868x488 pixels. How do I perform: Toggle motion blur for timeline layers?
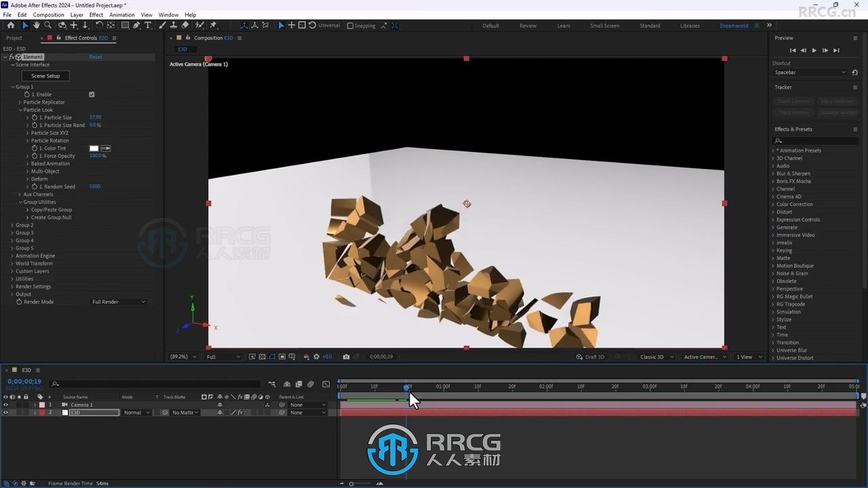click(311, 384)
